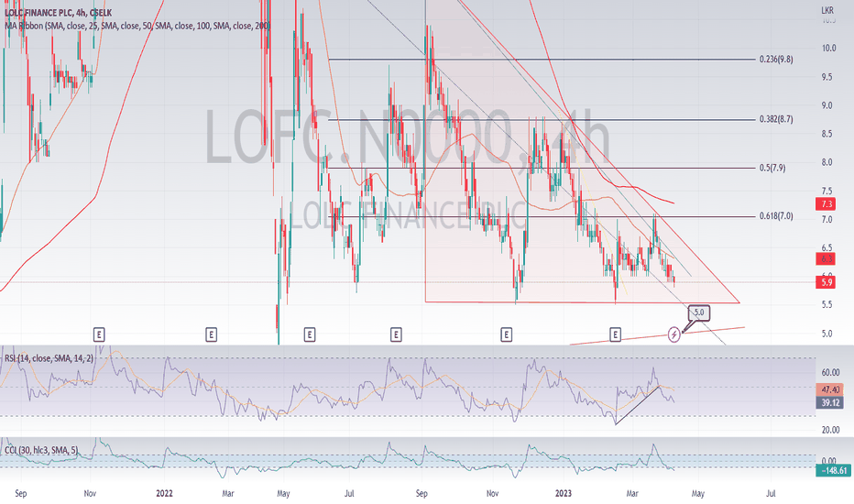Viewport: 854px width, 504px height.
Task: Open the earnings E marker just after Nov 2022
Action: pos(506,334)
